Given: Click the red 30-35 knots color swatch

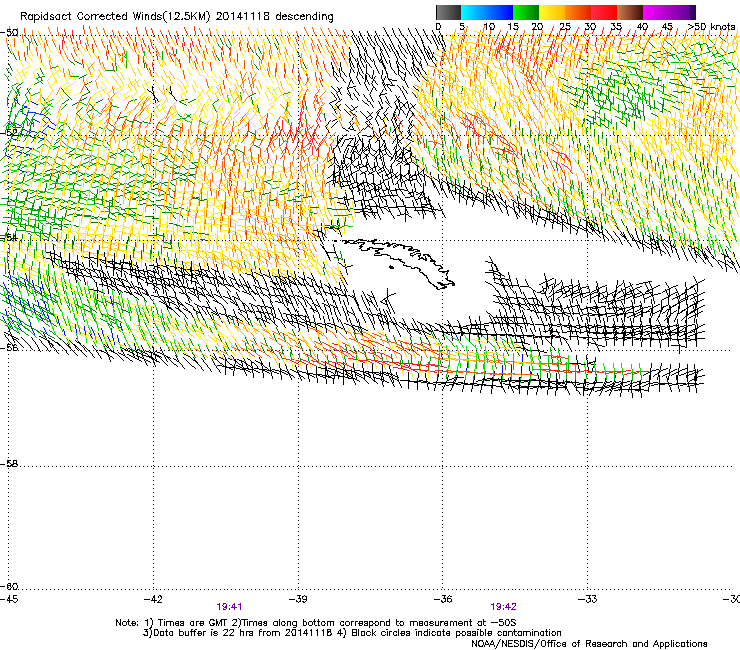Looking at the screenshot, I should tap(604, 12).
